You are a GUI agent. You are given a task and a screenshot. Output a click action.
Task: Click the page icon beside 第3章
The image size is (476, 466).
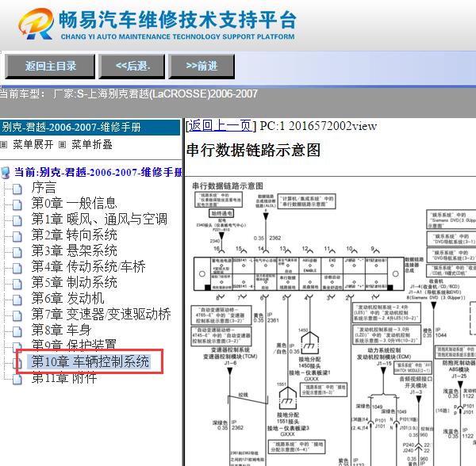pos(17,252)
